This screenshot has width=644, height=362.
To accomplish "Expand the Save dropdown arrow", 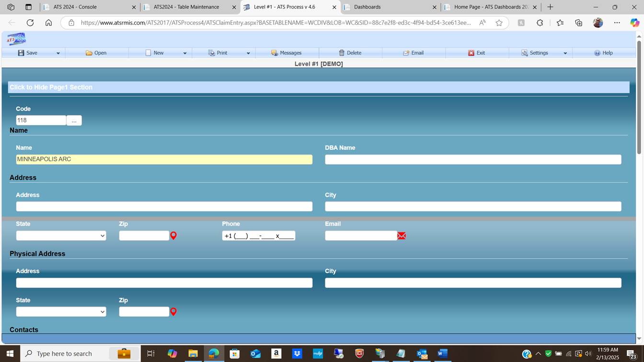I will (58, 53).
